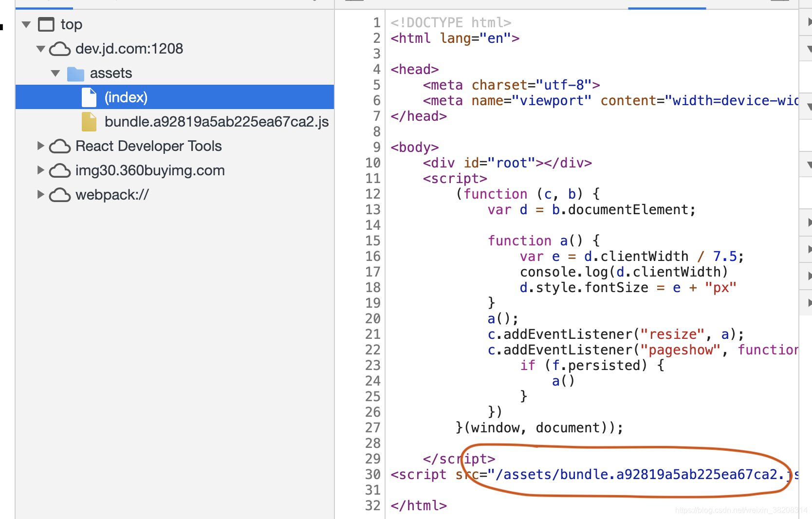Click addEventListener("resize", a) code

[x=616, y=334]
